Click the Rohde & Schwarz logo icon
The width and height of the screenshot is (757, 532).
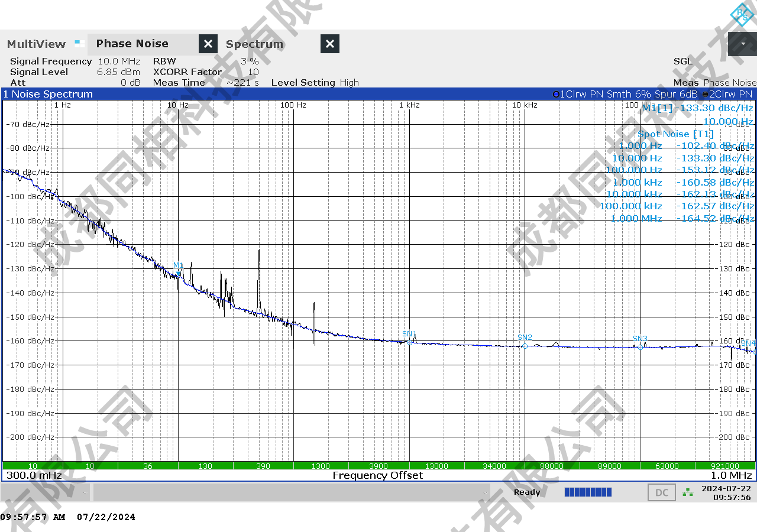(742, 15)
